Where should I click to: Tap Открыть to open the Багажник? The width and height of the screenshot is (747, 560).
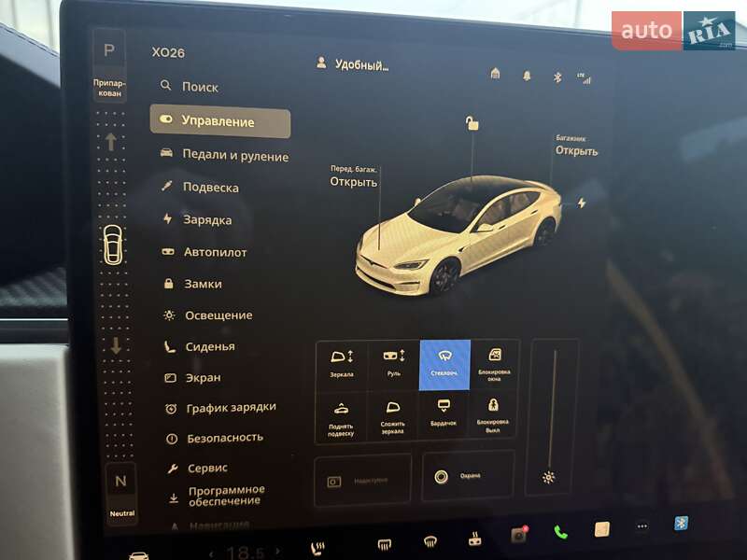click(x=575, y=149)
